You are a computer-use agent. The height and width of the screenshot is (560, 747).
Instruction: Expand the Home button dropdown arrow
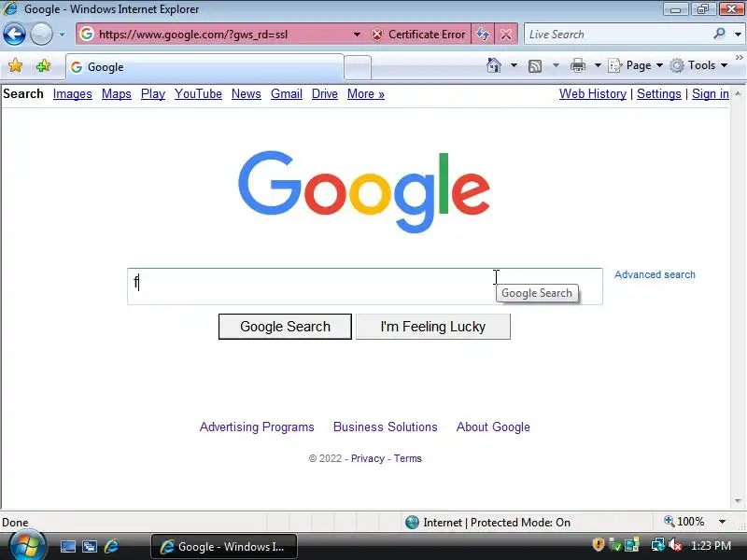click(514, 65)
